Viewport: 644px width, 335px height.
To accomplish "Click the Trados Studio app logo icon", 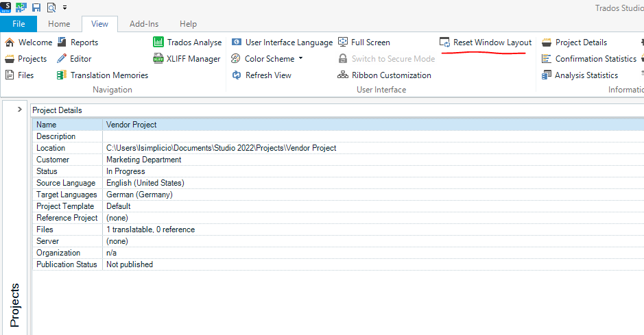I will pyautogui.click(x=5, y=7).
